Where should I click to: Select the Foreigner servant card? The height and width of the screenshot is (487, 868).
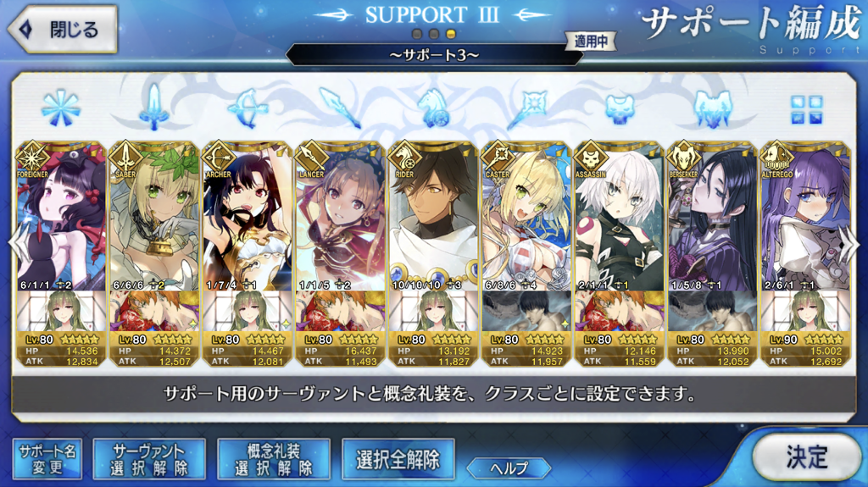(61, 254)
